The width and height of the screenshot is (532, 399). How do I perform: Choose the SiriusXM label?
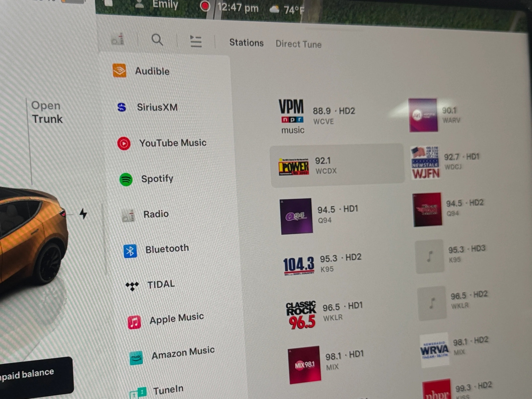click(x=157, y=107)
